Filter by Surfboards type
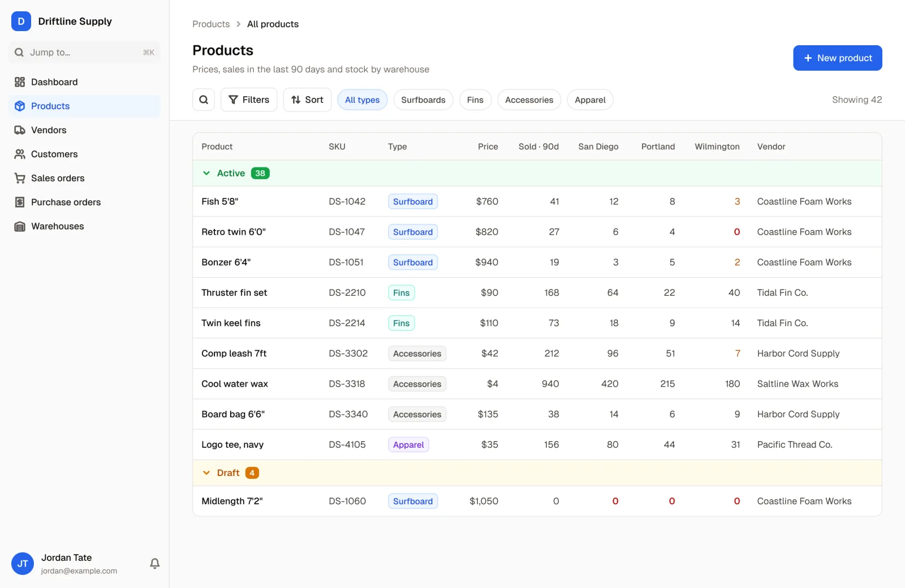The height and width of the screenshot is (588, 905). (423, 100)
